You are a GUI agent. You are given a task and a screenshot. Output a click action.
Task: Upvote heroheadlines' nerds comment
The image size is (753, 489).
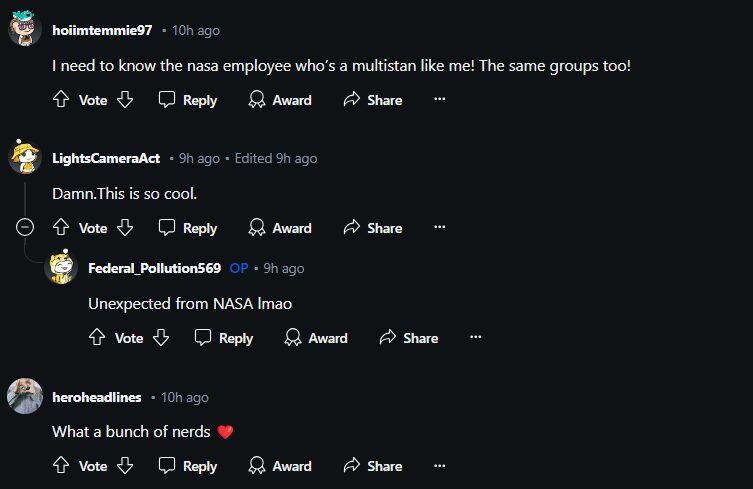click(60, 466)
